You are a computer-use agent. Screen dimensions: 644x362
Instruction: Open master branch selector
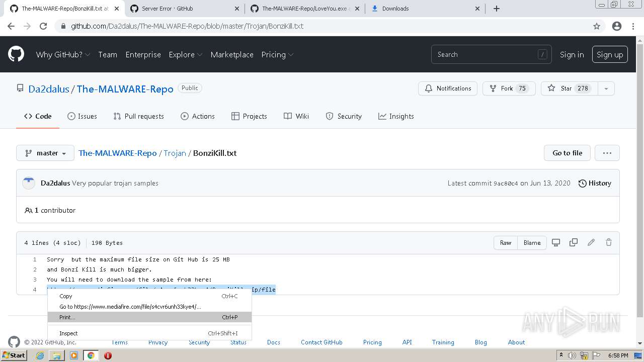click(45, 153)
